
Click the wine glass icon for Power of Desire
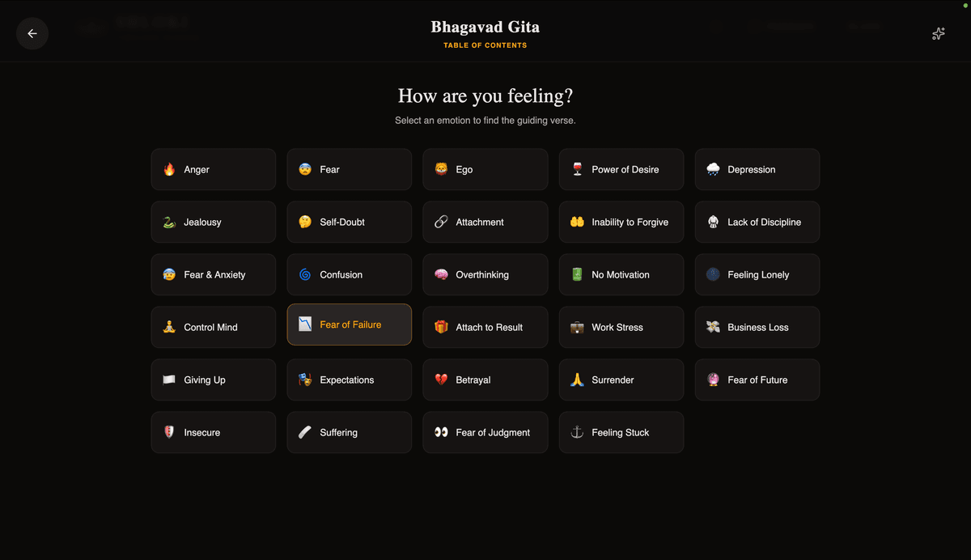[x=577, y=170]
